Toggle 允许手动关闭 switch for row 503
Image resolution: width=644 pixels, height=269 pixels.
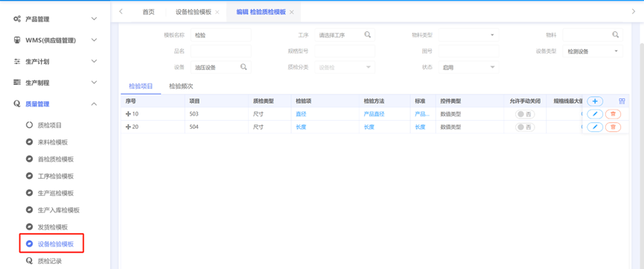(x=525, y=114)
